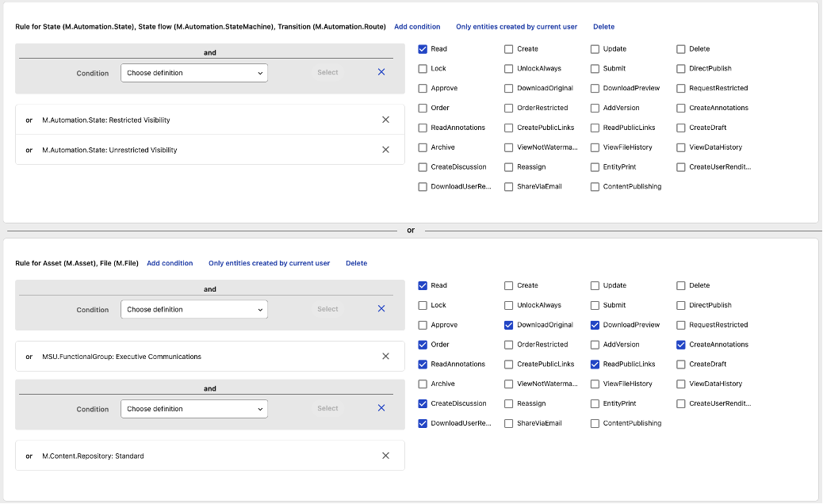The width and height of the screenshot is (823, 504).
Task: Delete the Asset and File rule
Action: [x=356, y=263]
